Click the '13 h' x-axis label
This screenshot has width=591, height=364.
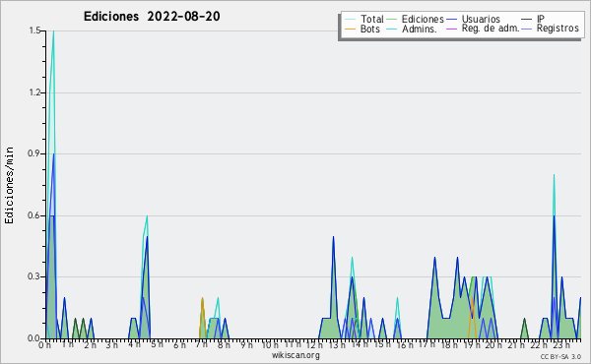pos(337,344)
